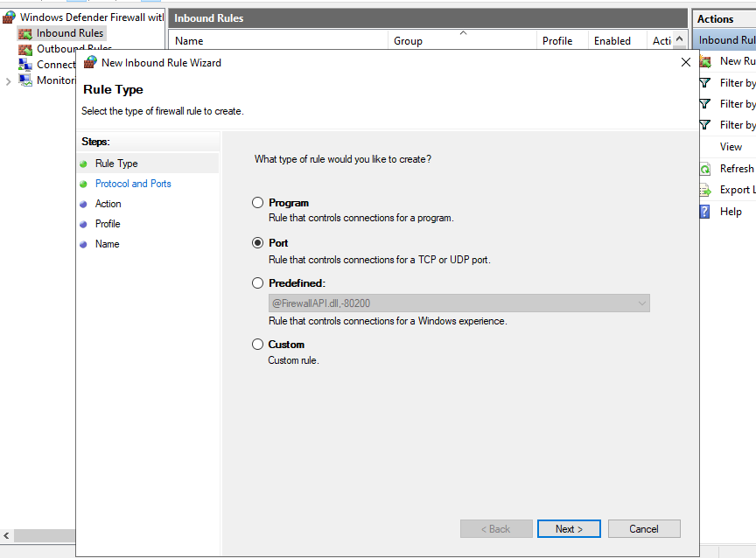Click the Monitoring icon in the console tree
756x558 pixels.
(x=25, y=80)
